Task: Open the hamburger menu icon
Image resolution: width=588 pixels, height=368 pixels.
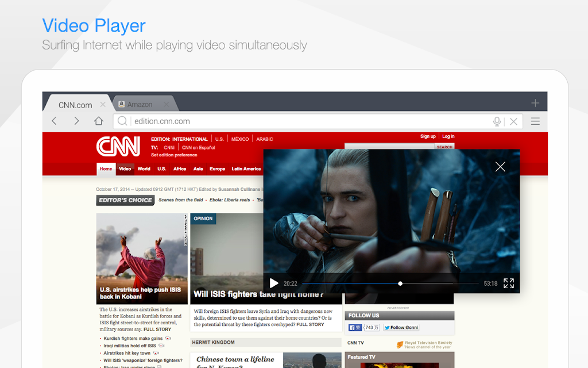Action: click(x=535, y=121)
